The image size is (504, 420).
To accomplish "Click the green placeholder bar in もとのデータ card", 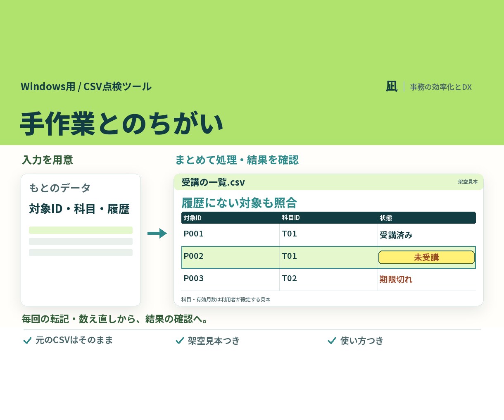I will click(x=81, y=230).
